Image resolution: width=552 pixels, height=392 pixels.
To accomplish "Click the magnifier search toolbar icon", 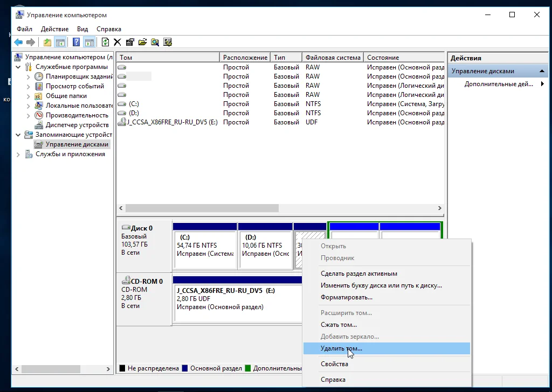I will [155, 42].
